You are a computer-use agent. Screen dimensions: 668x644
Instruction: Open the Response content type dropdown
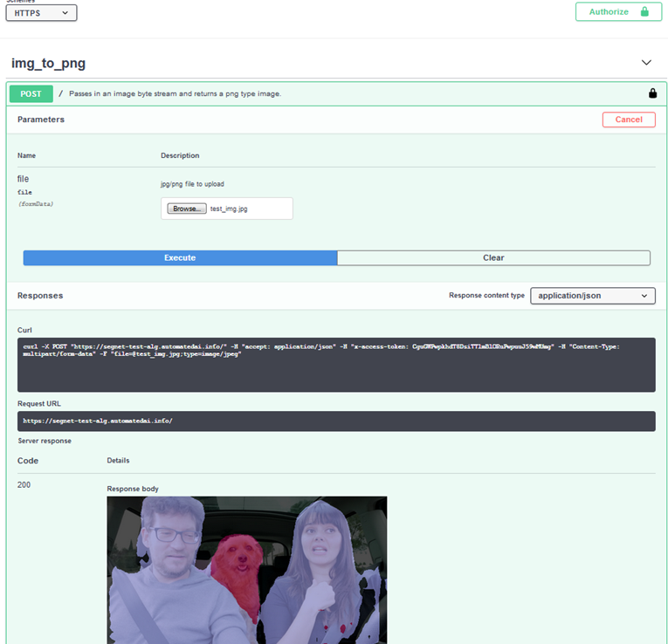pos(593,296)
